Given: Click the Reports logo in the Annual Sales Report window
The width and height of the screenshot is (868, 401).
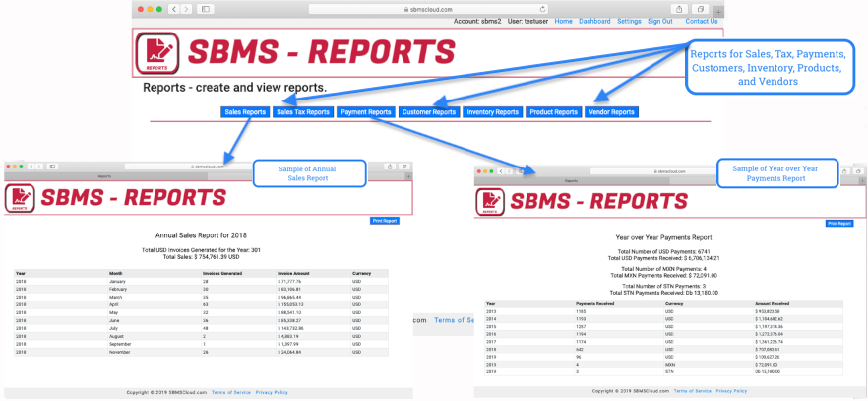Looking at the screenshot, I should click(20, 198).
